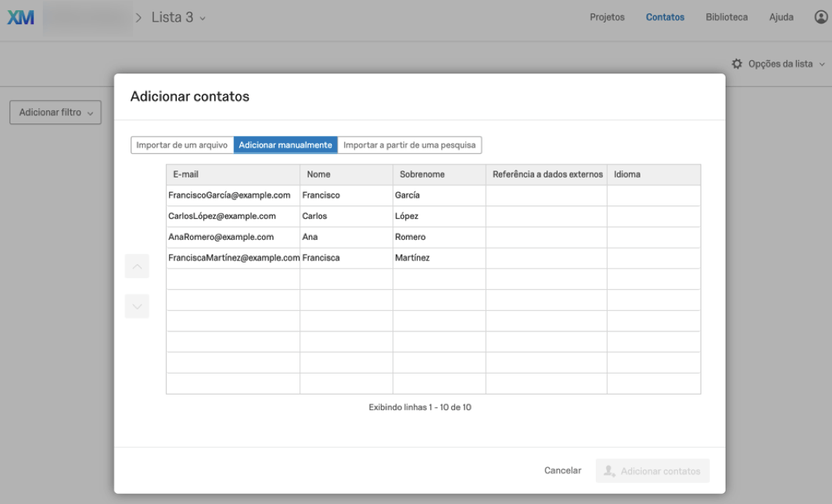Click the Sobrenome cell containing Romero
The height and width of the screenshot is (504, 832).
(x=438, y=237)
